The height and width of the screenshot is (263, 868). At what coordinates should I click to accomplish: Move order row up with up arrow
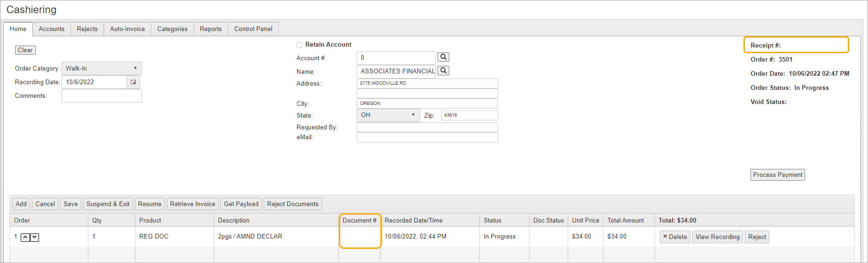coord(25,237)
